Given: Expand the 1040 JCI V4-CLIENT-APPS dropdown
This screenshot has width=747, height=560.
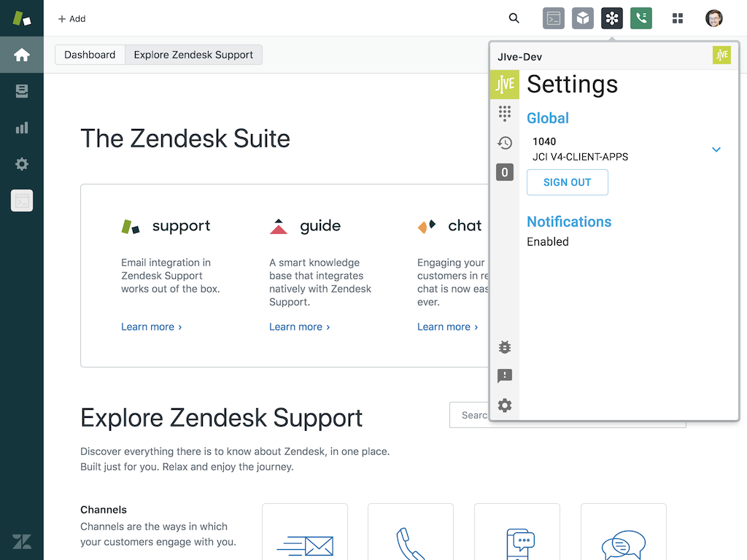Looking at the screenshot, I should (716, 149).
